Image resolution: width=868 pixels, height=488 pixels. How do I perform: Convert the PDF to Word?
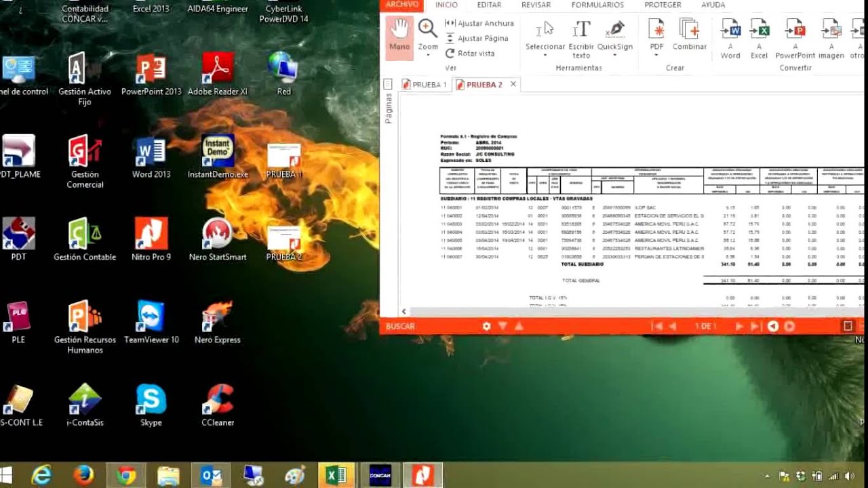pyautogui.click(x=730, y=37)
